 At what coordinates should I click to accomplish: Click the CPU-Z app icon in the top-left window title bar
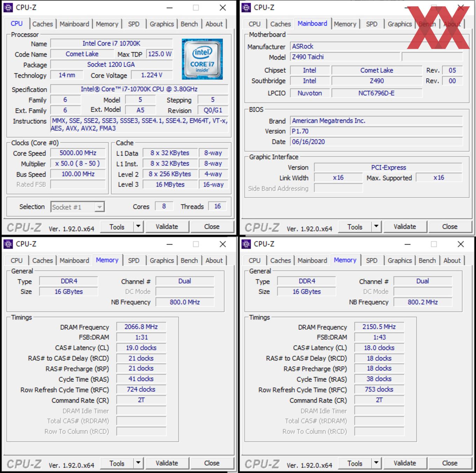pos(8,7)
